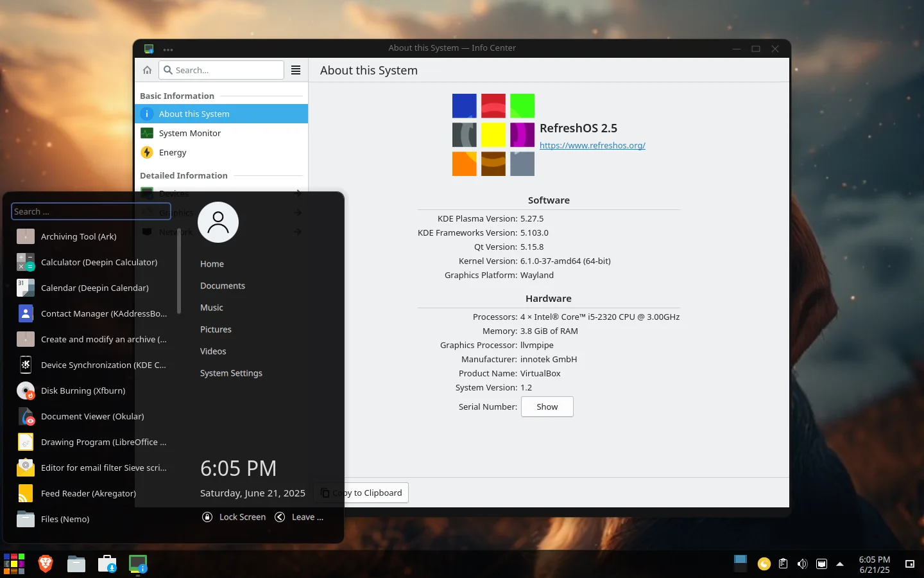
Task: Launch Drawing Program (LibreOffice Draw)
Action: pos(91,442)
